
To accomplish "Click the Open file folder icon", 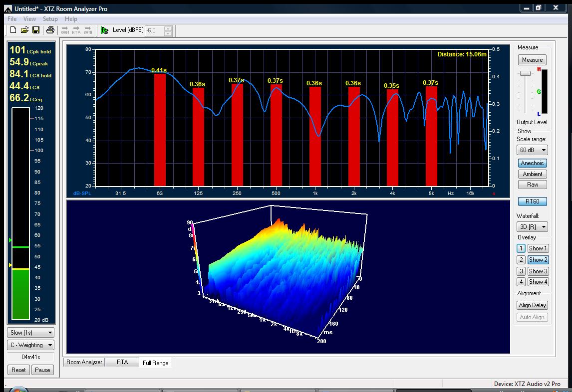I will (x=24, y=30).
